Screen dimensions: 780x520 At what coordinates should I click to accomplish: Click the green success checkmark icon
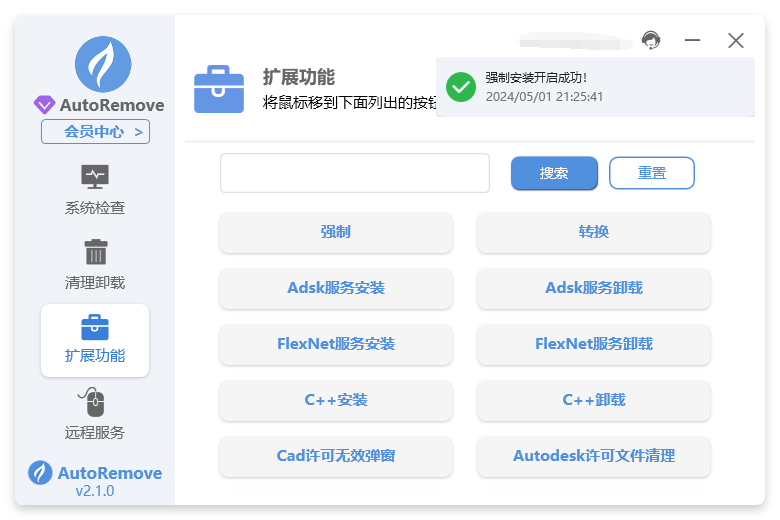[461, 87]
